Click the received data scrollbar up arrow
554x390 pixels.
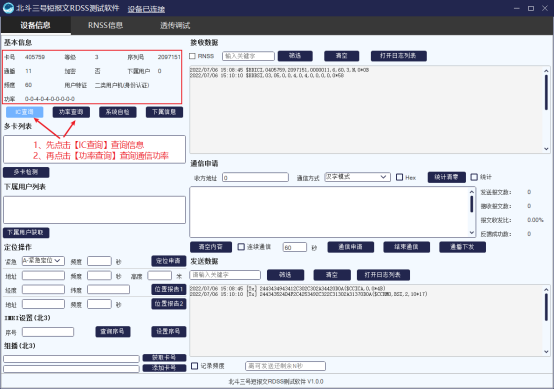pyautogui.click(x=546, y=71)
